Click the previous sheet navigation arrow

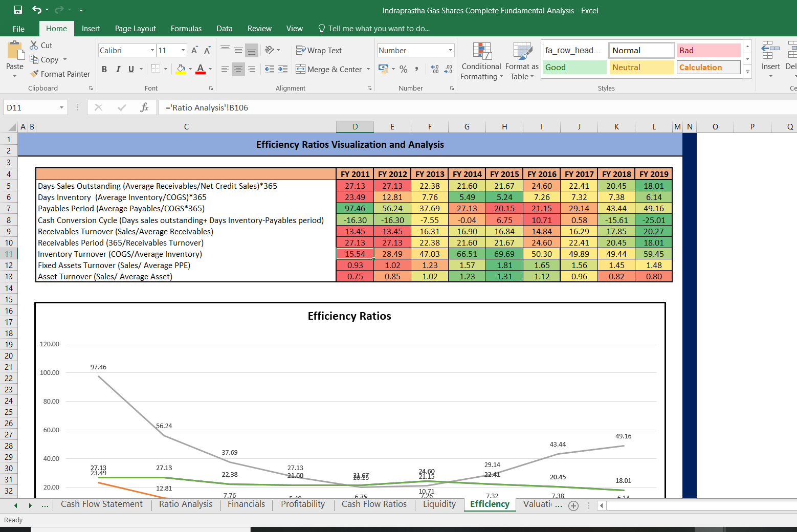[16, 505]
